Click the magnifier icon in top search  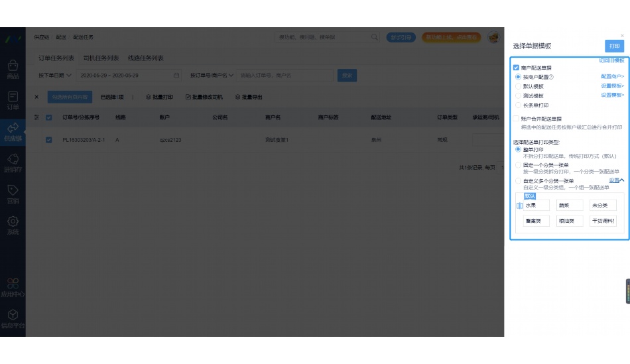[375, 37]
